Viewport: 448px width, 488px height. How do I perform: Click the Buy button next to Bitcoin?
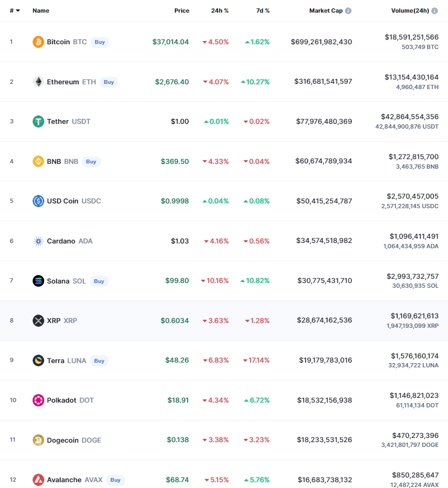pos(100,42)
